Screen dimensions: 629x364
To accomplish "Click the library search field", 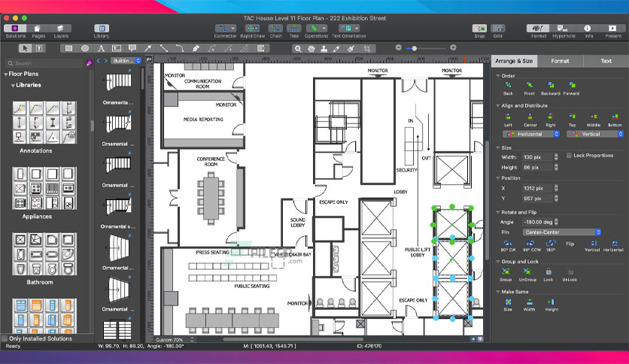I will click(x=44, y=63).
